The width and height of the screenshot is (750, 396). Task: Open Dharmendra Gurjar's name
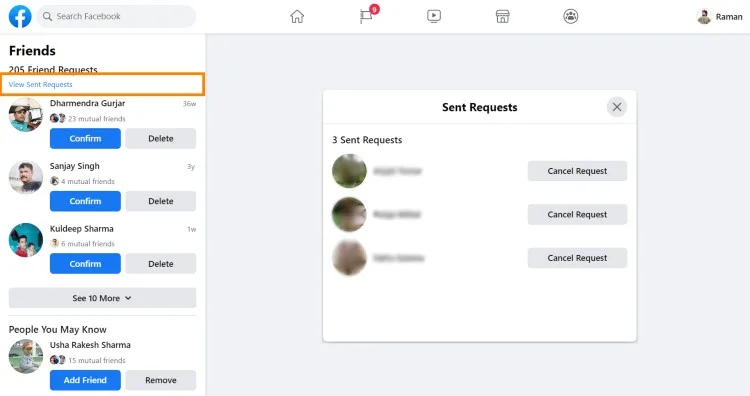(88, 103)
